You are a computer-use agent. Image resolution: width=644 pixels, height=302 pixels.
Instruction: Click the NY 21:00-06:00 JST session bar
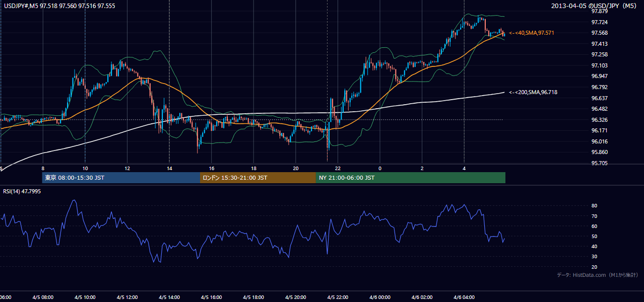pos(411,178)
